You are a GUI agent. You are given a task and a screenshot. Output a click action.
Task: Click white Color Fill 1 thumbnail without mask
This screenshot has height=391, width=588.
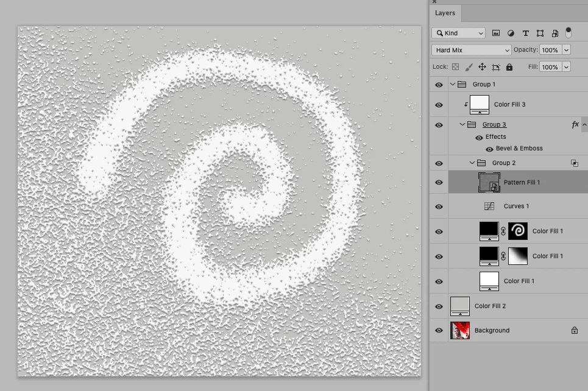click(489, 281)
